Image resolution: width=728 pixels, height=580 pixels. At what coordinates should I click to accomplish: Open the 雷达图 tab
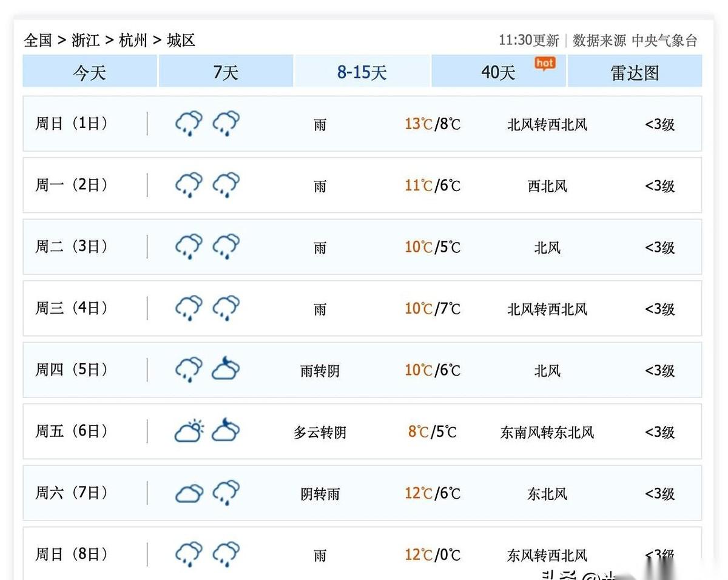pos(635,72)
